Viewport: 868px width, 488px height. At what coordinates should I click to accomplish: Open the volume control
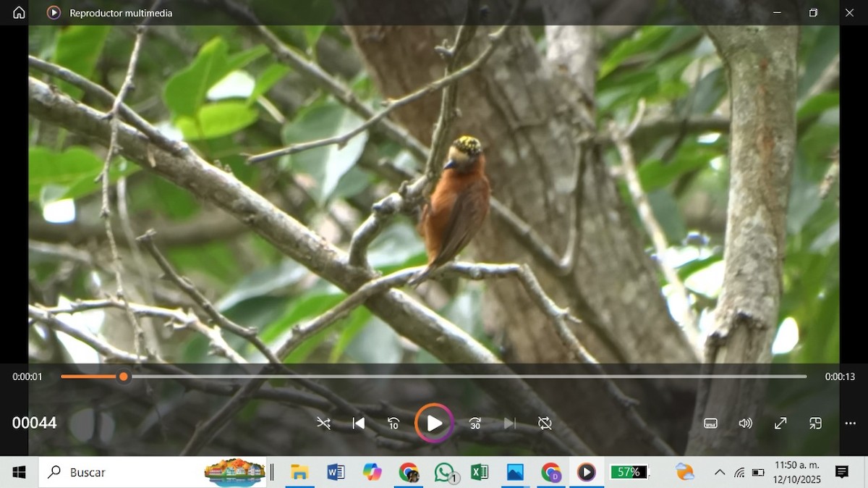pyautogui.click(x=745, y=424)
